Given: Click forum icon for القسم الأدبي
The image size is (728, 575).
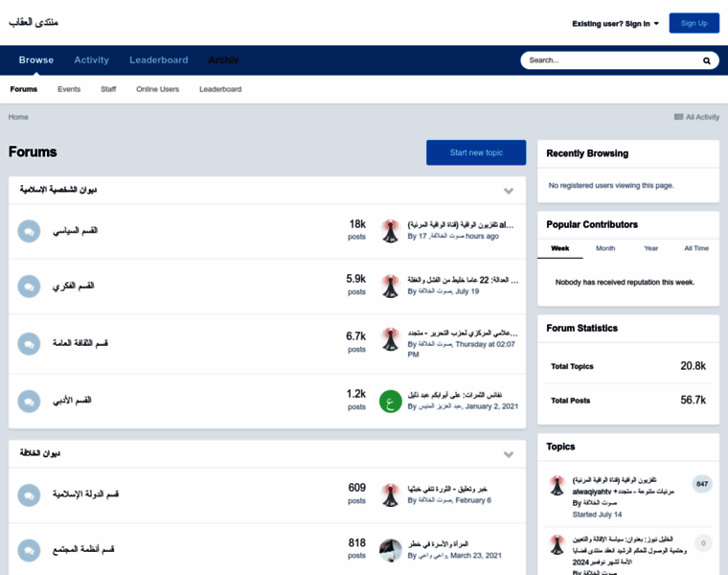Looking at the screenshot, I should [29, 401].
